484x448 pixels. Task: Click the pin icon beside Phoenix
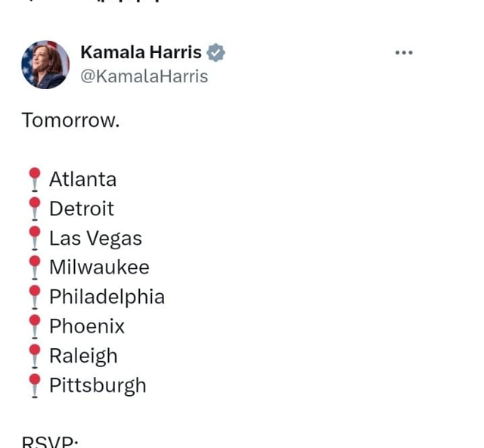[34, 326]
